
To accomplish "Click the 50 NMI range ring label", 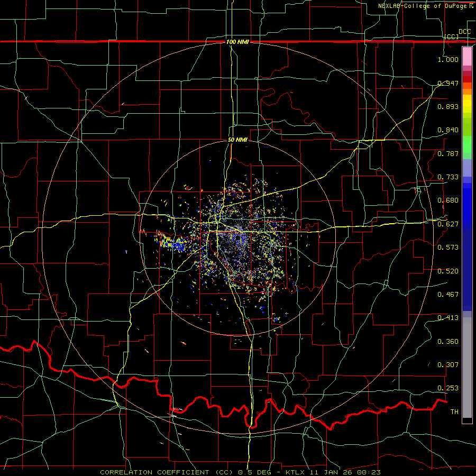I will pos(237,140).
